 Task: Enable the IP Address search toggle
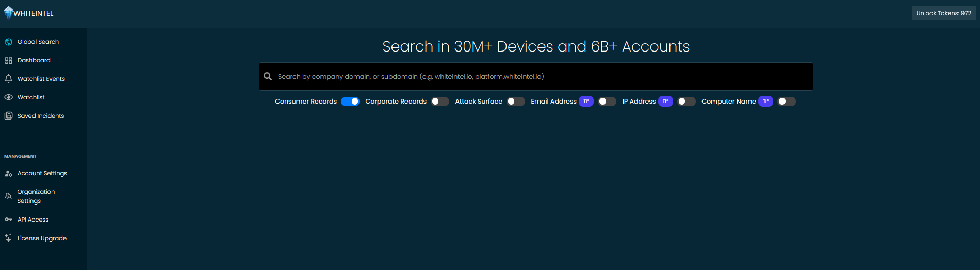coord(687,102)
